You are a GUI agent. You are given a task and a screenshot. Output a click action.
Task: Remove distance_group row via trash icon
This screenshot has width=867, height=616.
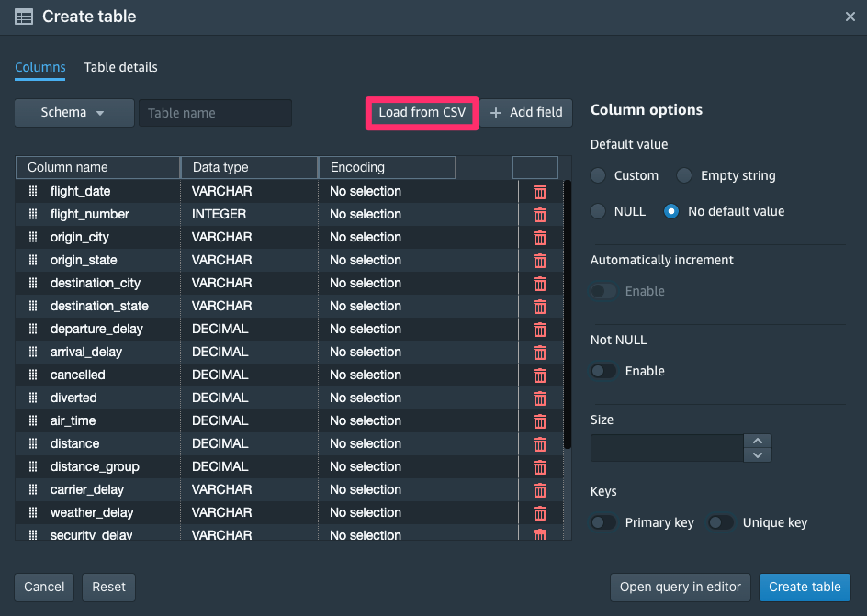540,467
